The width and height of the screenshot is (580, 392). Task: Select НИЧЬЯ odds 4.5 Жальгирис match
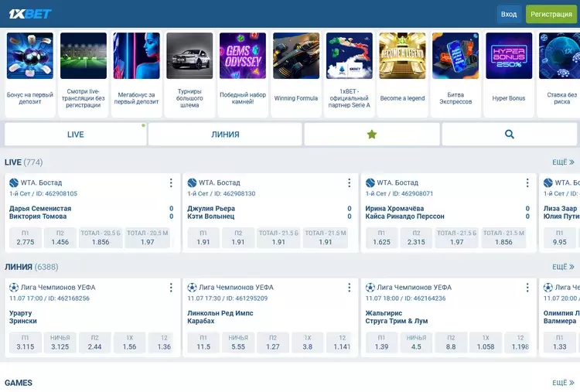416,343
